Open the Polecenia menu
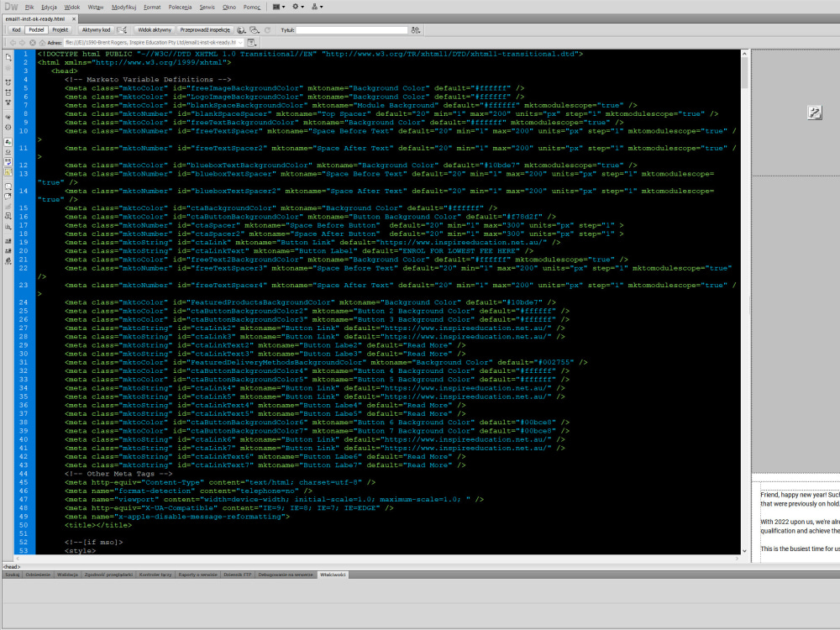840x630 pixels. [x=180, y=7]
